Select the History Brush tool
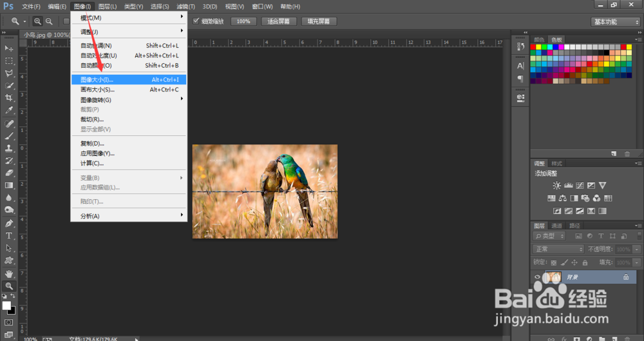The width and height of the screenshot is (644, 341). click(x=8, y=161)
